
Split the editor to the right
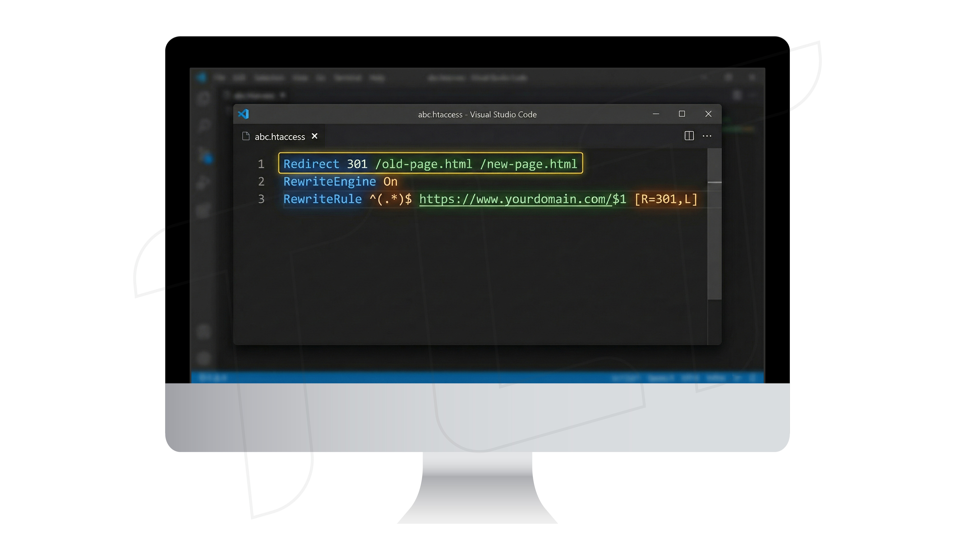pyautogui.click(x=689, y=136)
